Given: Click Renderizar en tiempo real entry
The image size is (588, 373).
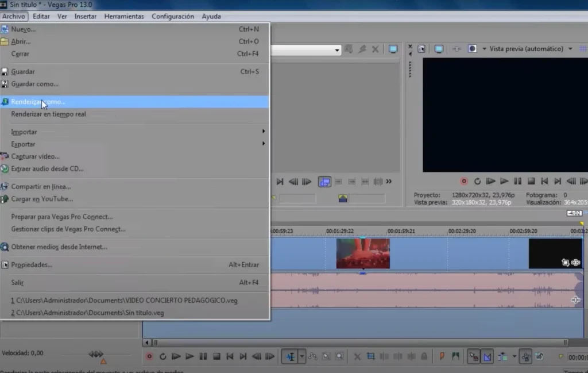Looking at the screenshot, I should (x=134, y=114).
